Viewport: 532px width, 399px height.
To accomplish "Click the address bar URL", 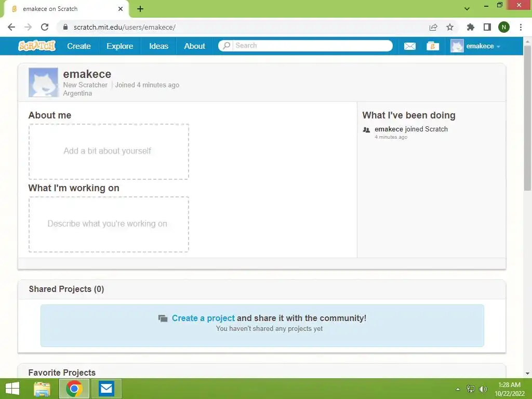I will tap(125, 27).
